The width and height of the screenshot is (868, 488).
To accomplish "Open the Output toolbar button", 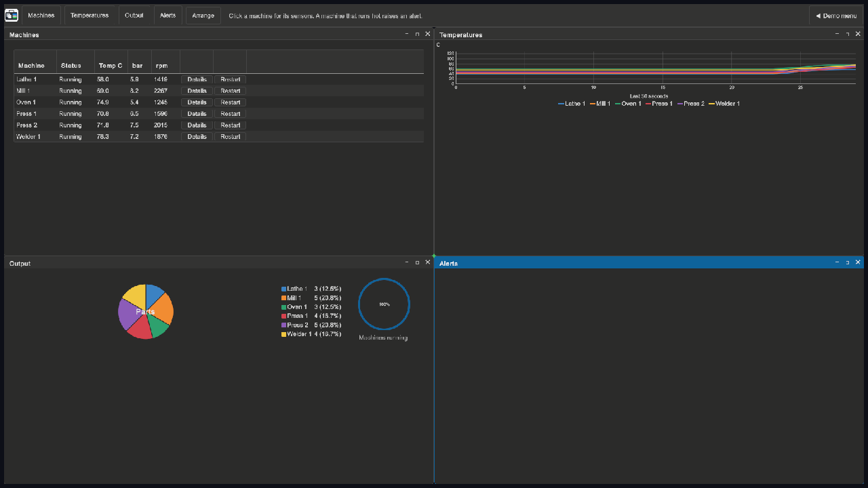I will pos(134,15).
